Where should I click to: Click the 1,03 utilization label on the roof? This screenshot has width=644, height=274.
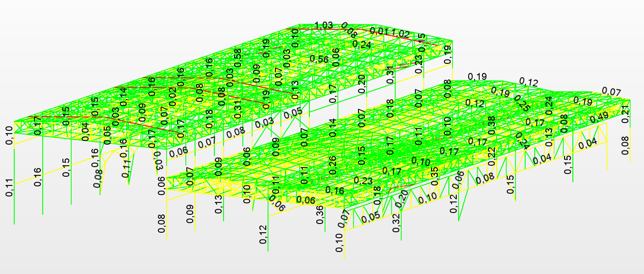[324, 25]
